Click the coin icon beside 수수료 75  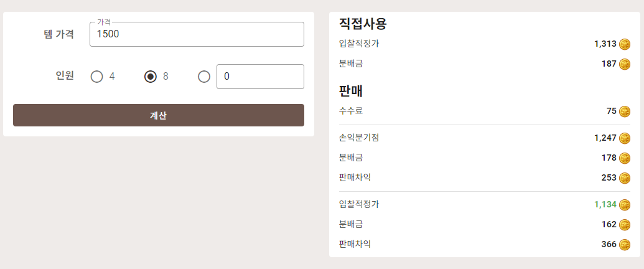[x=624, y=111]
